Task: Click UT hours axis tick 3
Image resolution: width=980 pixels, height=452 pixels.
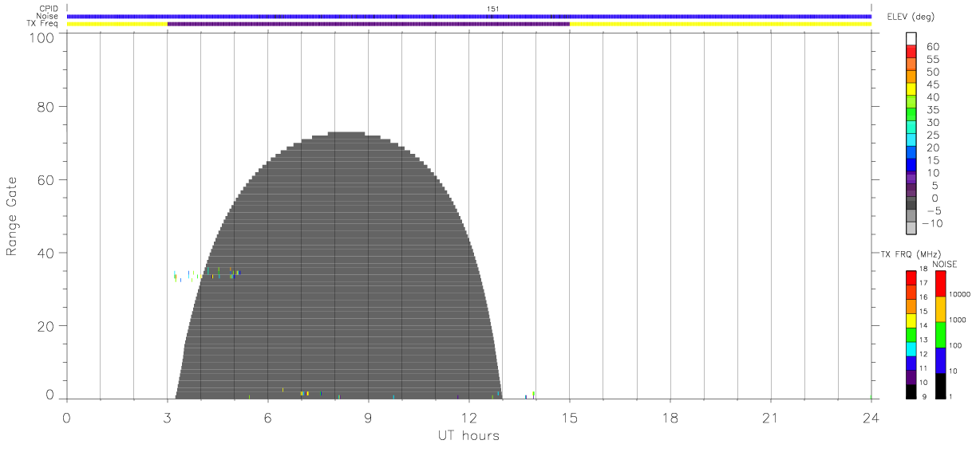Action: 168,416
